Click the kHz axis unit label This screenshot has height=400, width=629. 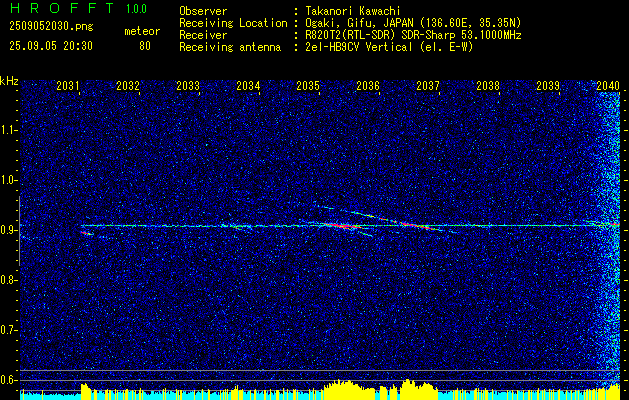coord(9,81)
